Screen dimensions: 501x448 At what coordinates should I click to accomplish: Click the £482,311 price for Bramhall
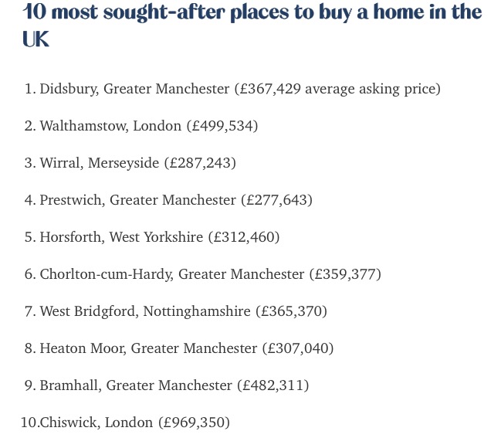pyautogui.click(x=273, y=385)
